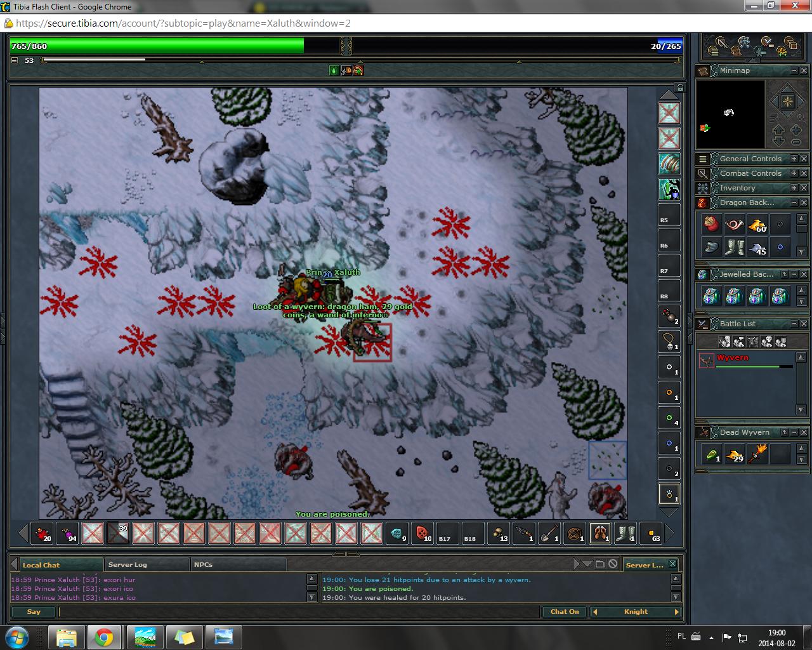Toggle the action bar lock icon

(x=680, y=87)
